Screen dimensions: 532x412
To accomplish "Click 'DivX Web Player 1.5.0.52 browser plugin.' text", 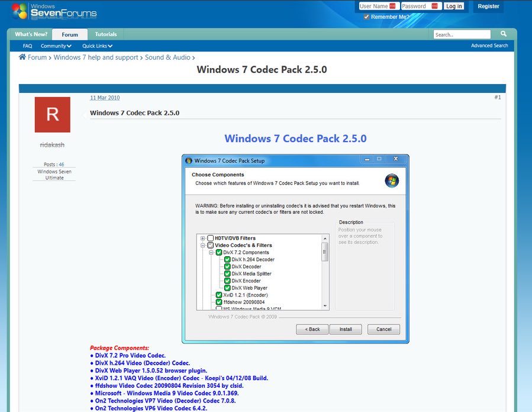I will pos(151,371).
